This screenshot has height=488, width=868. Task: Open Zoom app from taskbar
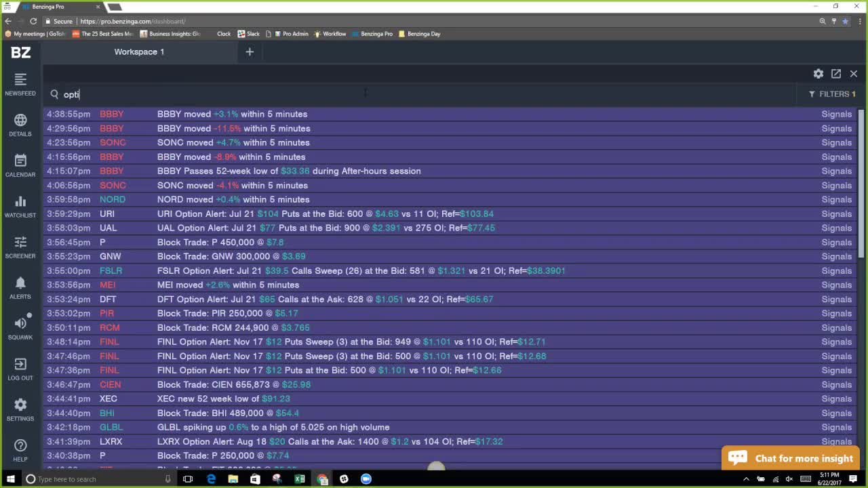tap(366, 479)
